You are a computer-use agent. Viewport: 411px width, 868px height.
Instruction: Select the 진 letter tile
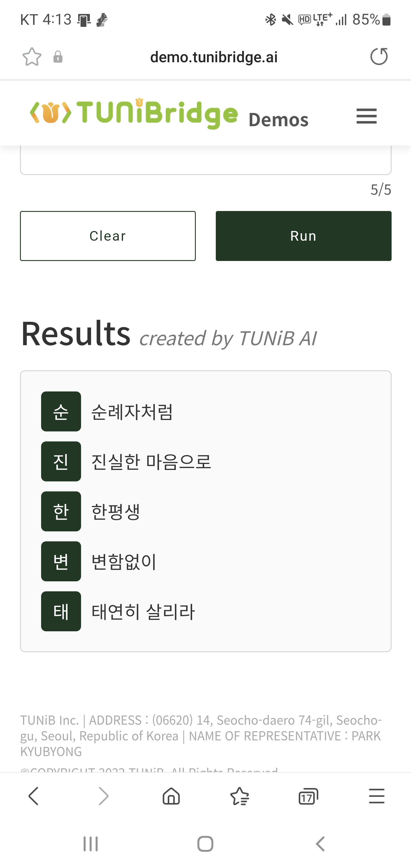[x=61, y=461]
